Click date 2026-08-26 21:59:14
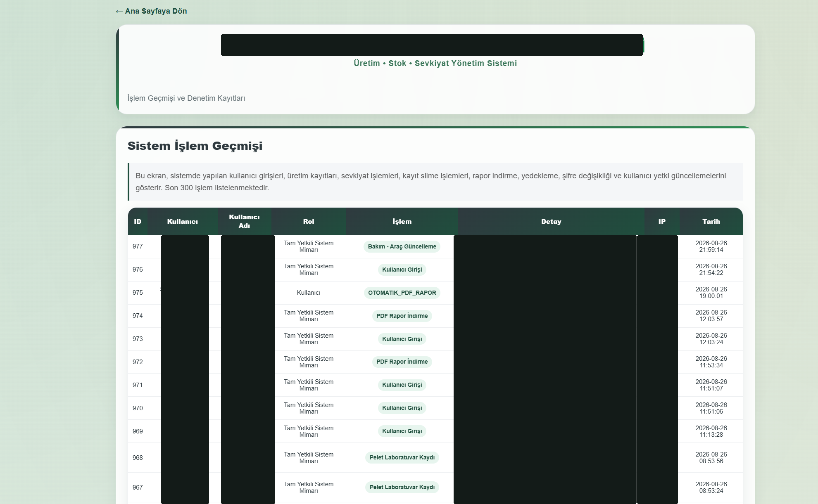Viewport: 818px width, 504px height. [711, 246]
